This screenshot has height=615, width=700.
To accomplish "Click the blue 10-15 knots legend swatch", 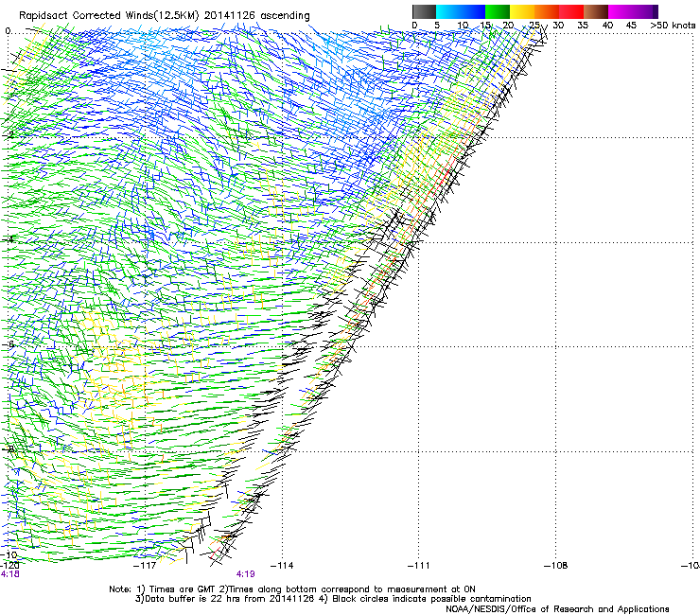I will tap(473, 11).
